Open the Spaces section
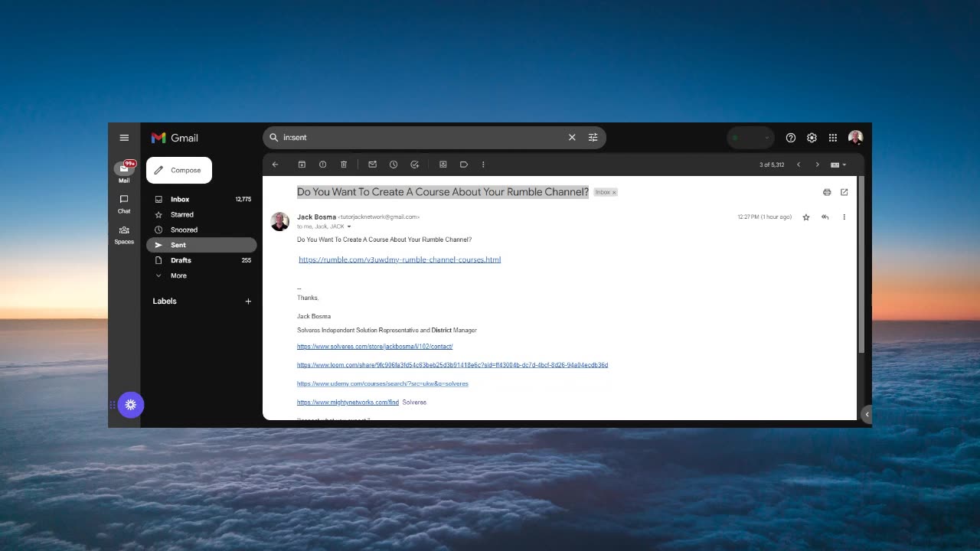The image size is (980, 551). click(x=124, y=234)
